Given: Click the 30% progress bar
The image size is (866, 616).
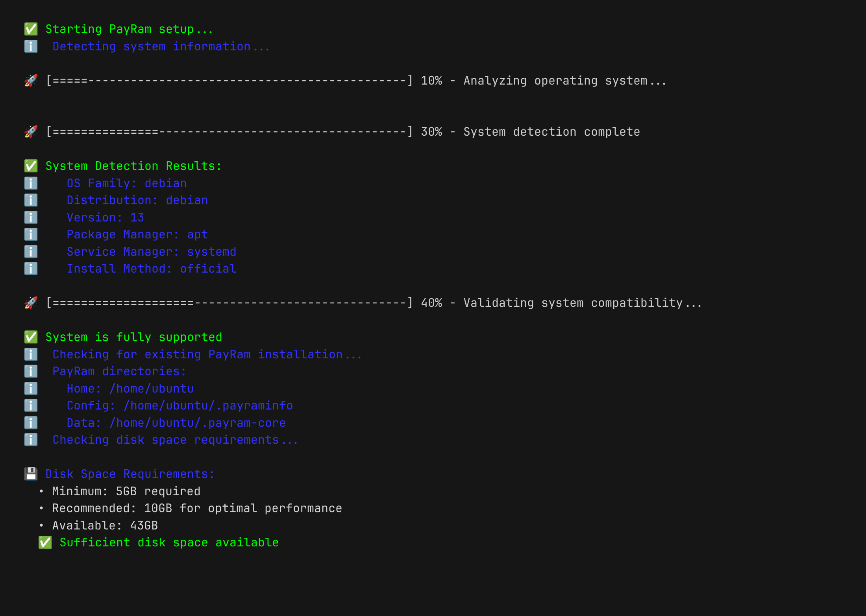Looking at the screenshot, I should point(229,132).
